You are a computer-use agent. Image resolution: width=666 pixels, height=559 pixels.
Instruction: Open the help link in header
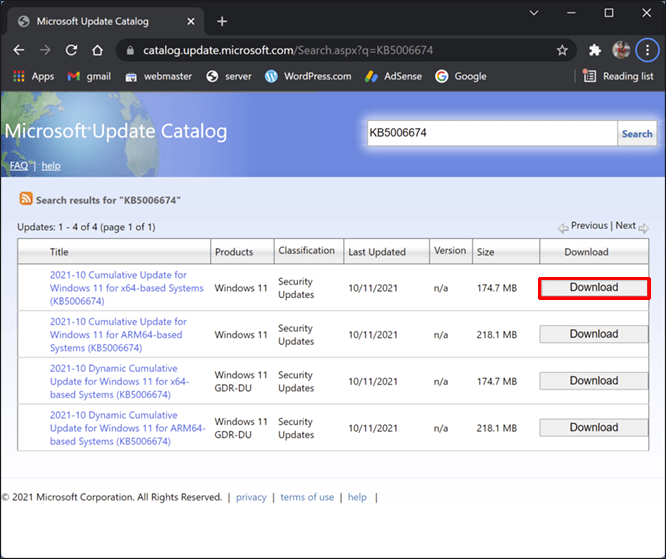tap(51, 166)
